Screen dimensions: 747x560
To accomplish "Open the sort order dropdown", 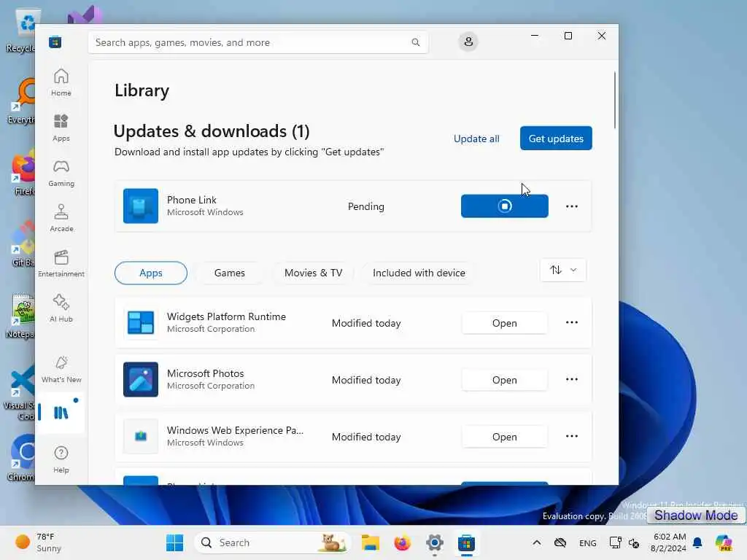I will click(563, 270).
